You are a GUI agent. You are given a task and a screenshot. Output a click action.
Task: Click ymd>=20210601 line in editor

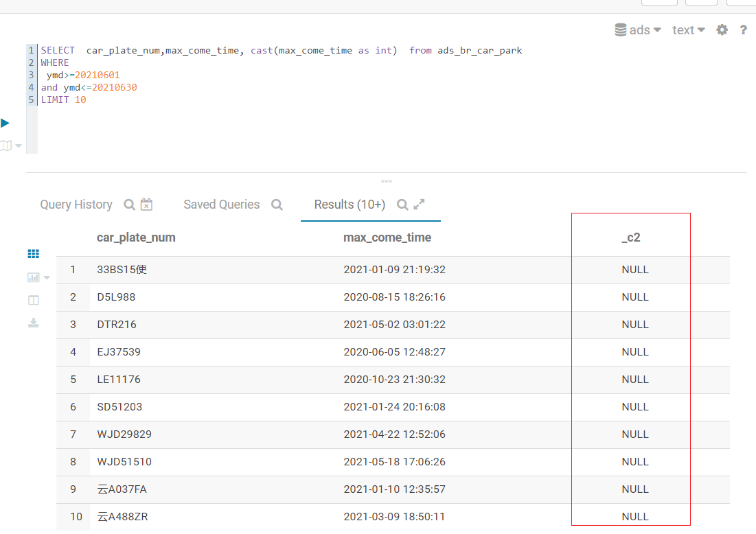point(83,76)
